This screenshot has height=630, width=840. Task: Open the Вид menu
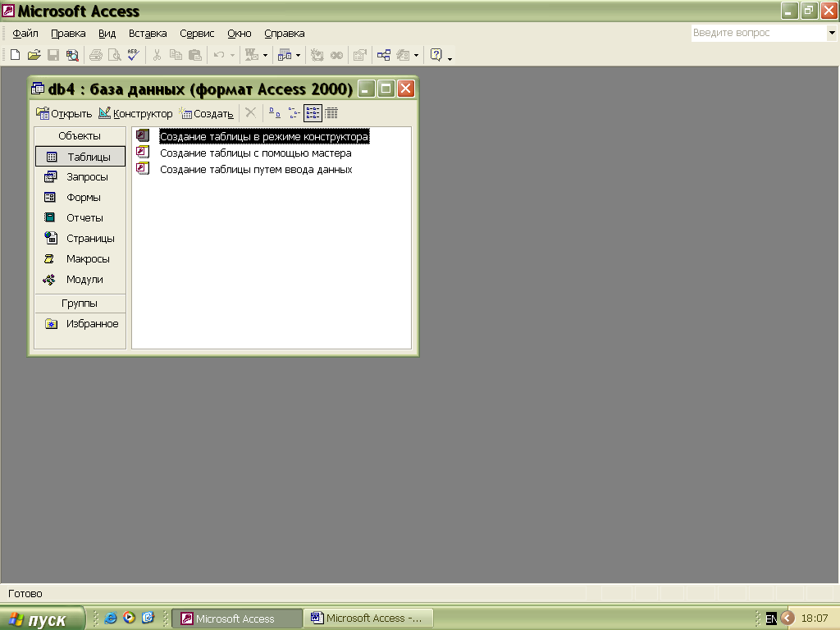[107, 33]
